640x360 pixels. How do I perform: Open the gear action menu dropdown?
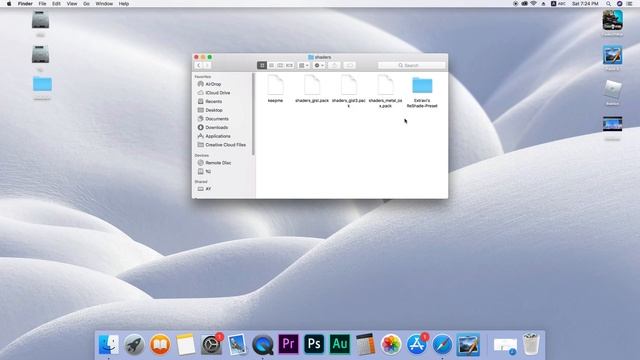coord(319,65)
